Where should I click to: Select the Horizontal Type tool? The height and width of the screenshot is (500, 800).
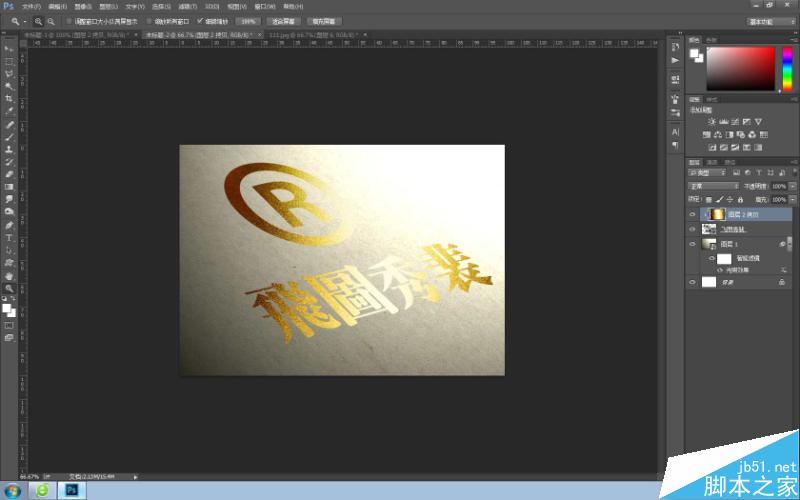tap(9, 238)
